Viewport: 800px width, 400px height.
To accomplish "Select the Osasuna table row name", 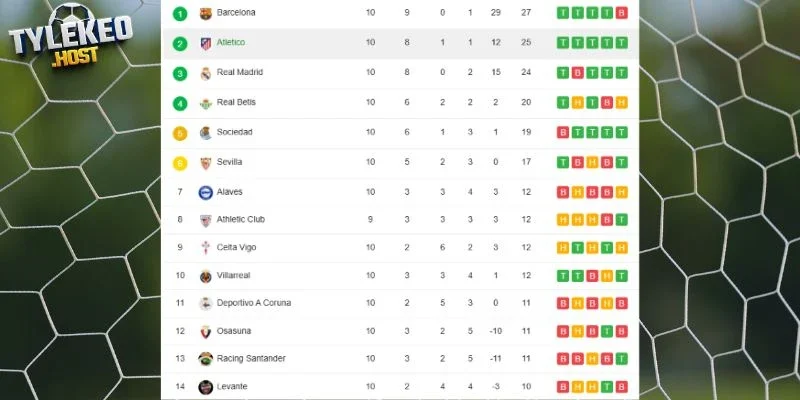I will click(x=234, y=331).
